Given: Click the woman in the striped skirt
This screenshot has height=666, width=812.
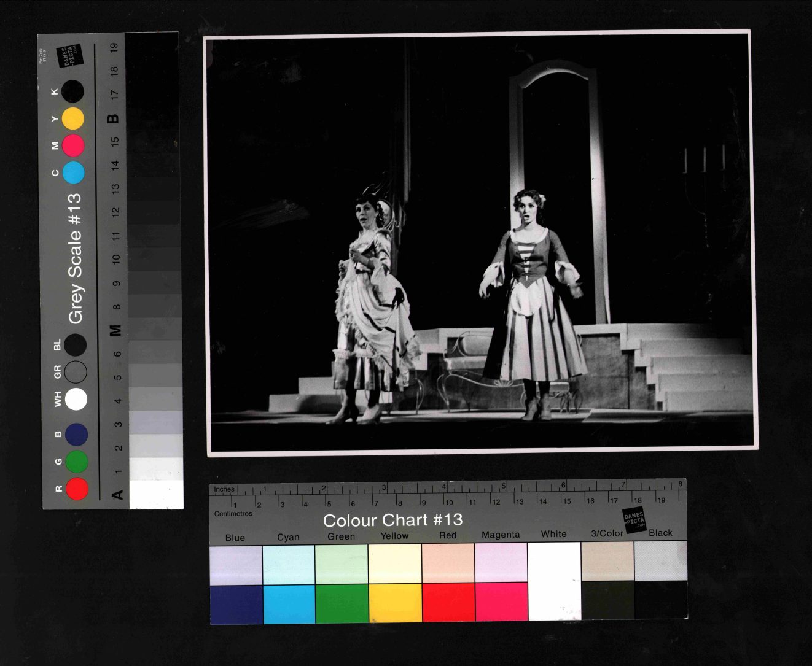Looking at the screenshot, I should tap(533, 307).
